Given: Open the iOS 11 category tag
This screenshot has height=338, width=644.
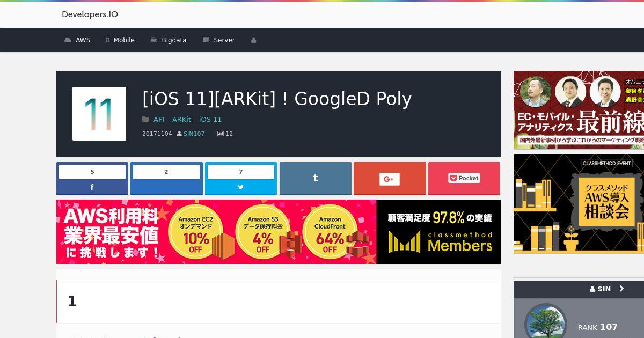Looking at the screenshot, I should pos(210,120).
